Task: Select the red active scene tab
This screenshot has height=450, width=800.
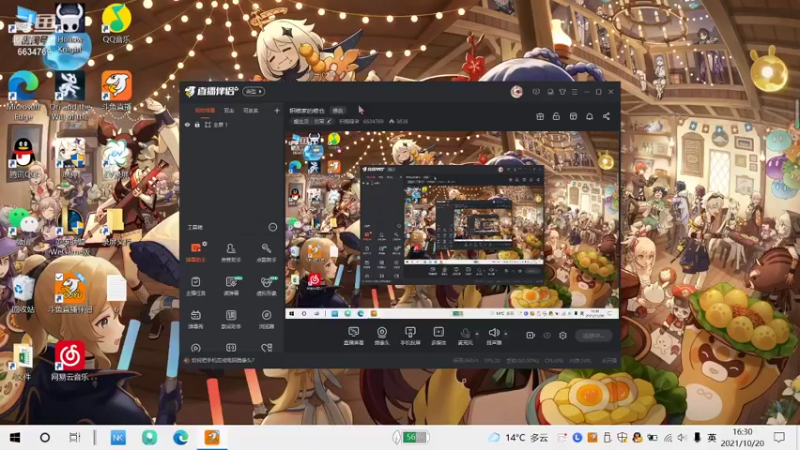Action: [205, 110]
